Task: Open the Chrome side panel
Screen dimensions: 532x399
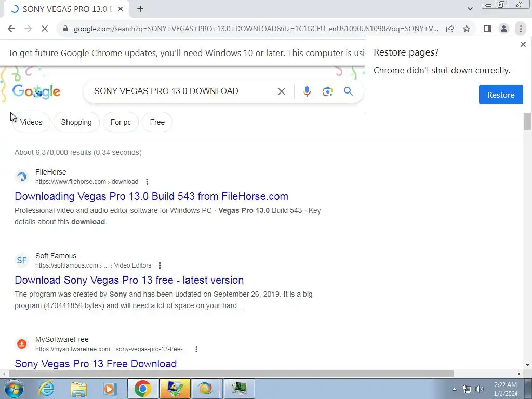Action: [487, 29]
